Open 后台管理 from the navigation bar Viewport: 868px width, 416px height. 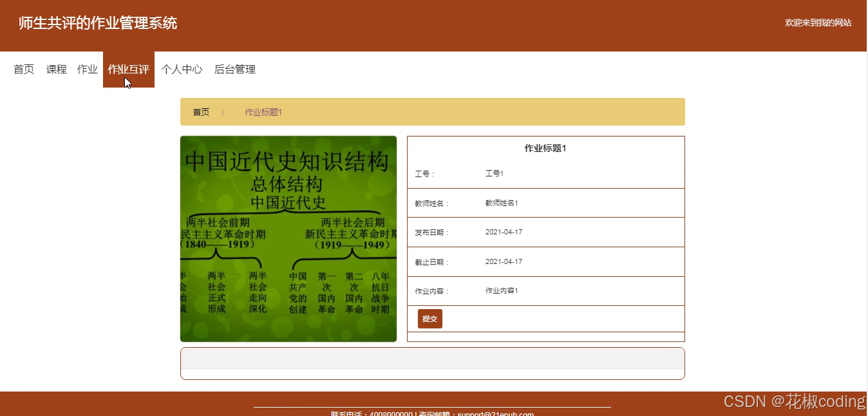click(234, 69)
